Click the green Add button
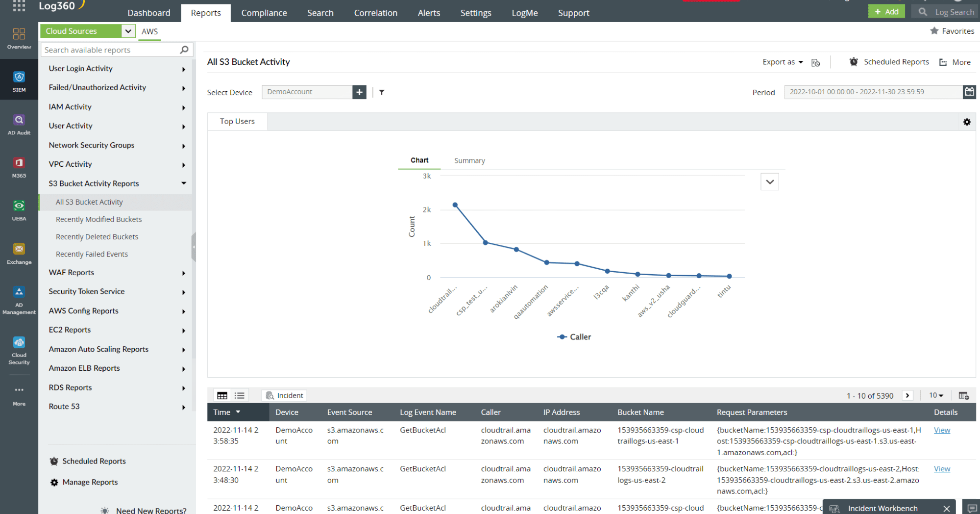 (x=886, y=11)
